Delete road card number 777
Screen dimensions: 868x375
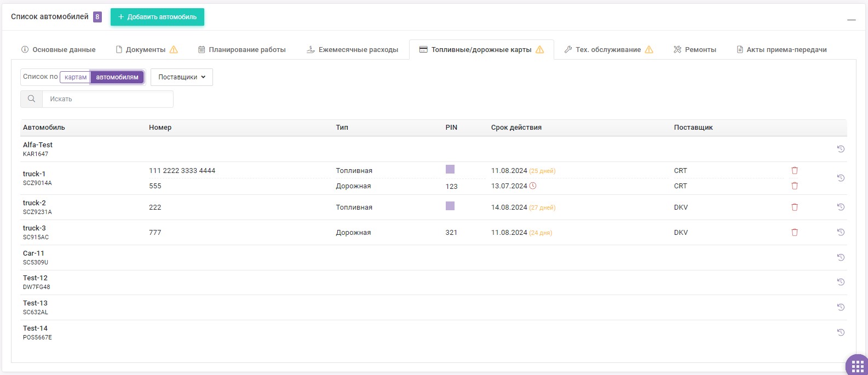(x=795, y=232)
